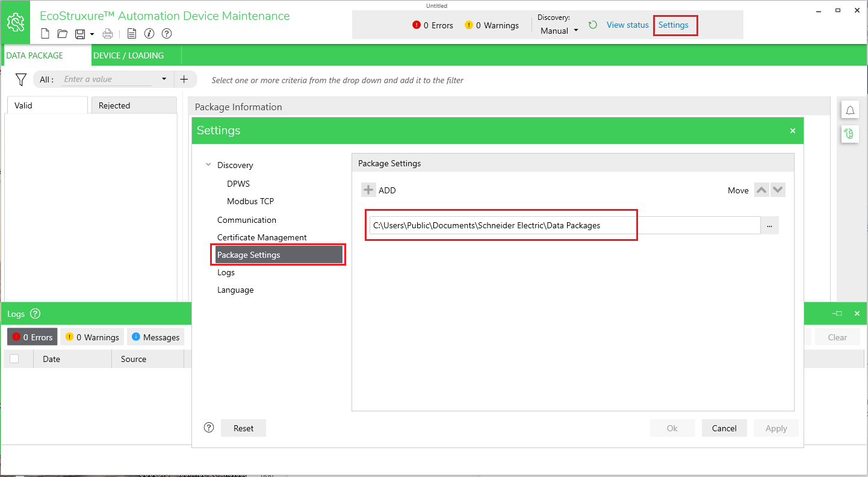The height and width of the screenshot is (477, 868).
Task: Refresh discovery with green arrow icon
Action: coord(593,25)
